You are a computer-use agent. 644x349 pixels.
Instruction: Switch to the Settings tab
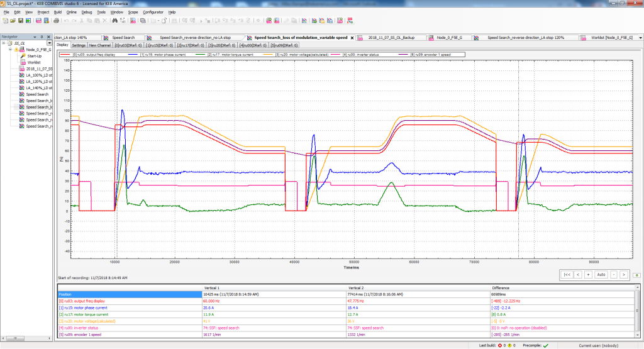click(x=79, y=45)
